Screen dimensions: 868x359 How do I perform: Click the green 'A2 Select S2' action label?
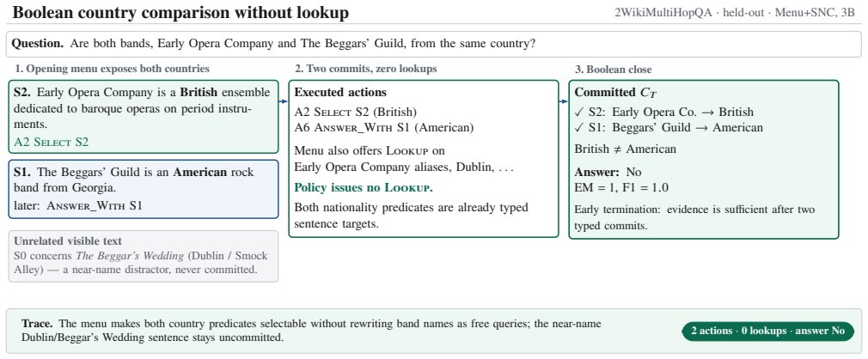[51, 143]
